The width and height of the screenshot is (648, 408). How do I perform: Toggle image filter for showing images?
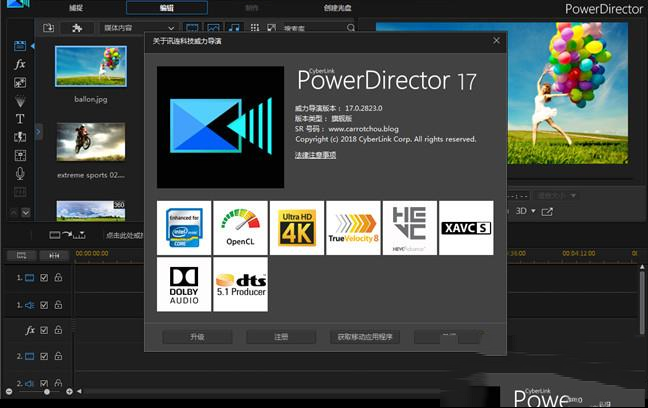(x=213, y=28)
